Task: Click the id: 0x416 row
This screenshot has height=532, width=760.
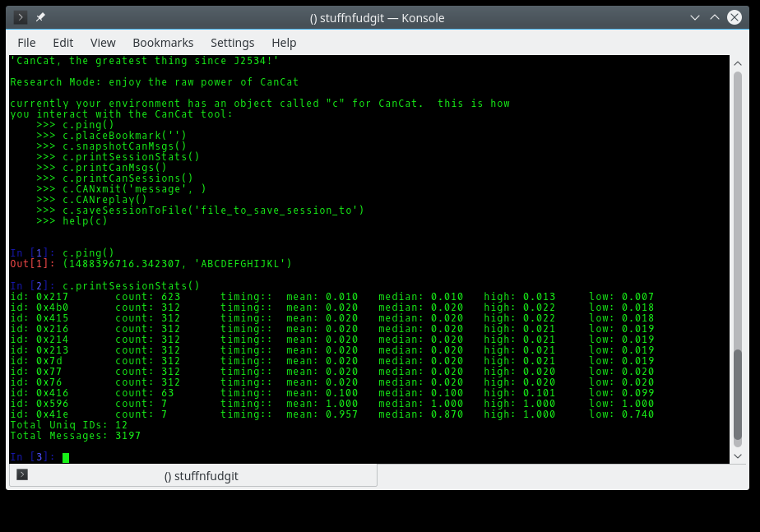Action: pos(332,393)
